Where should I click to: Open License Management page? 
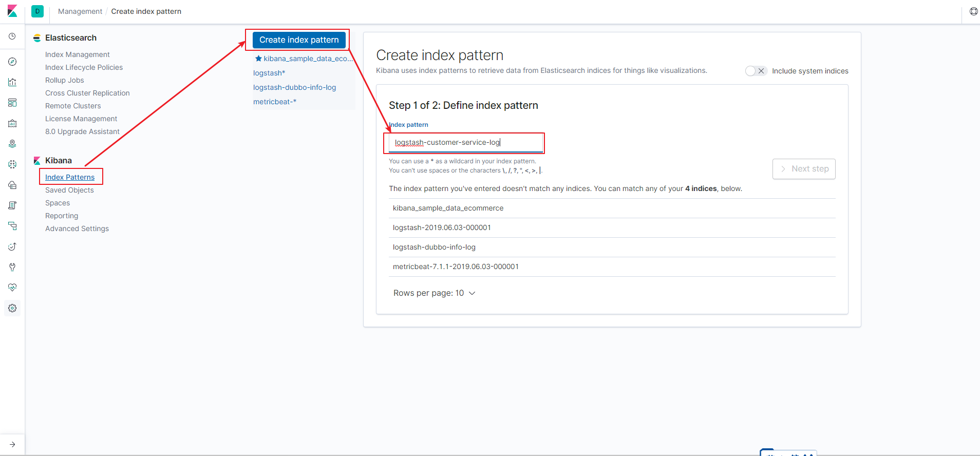(81, 119)
